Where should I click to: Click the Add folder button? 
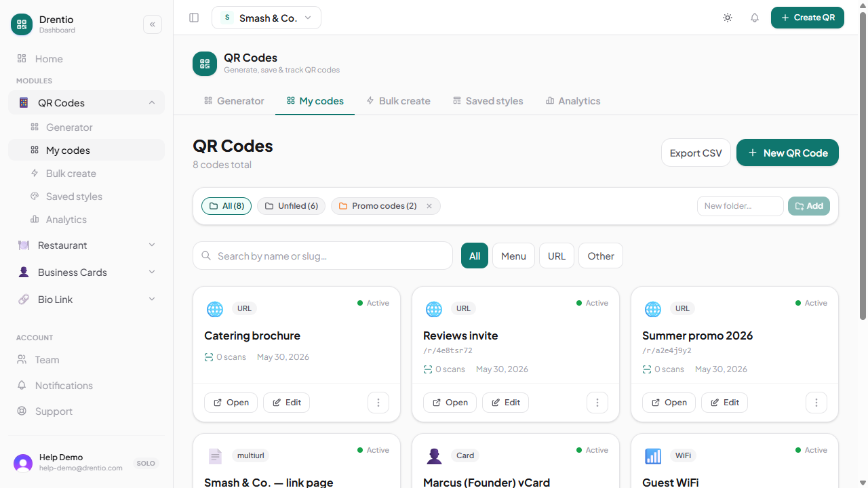point(809,206)
